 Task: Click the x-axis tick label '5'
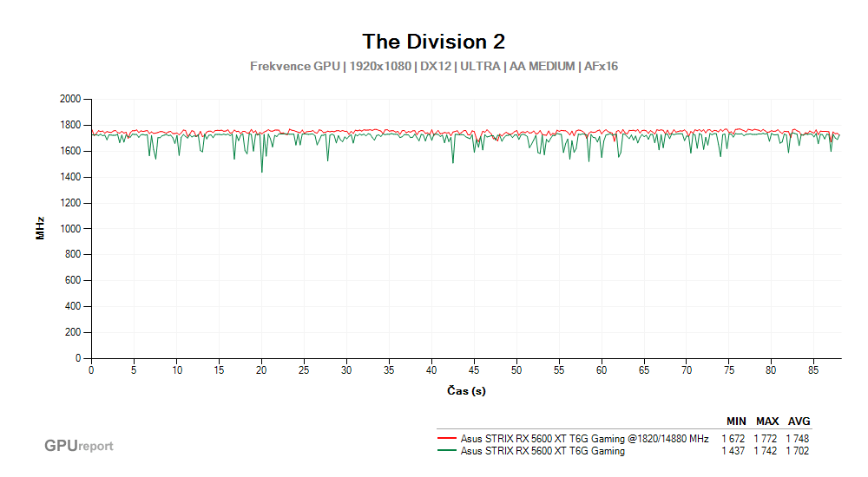coord(134,370)
